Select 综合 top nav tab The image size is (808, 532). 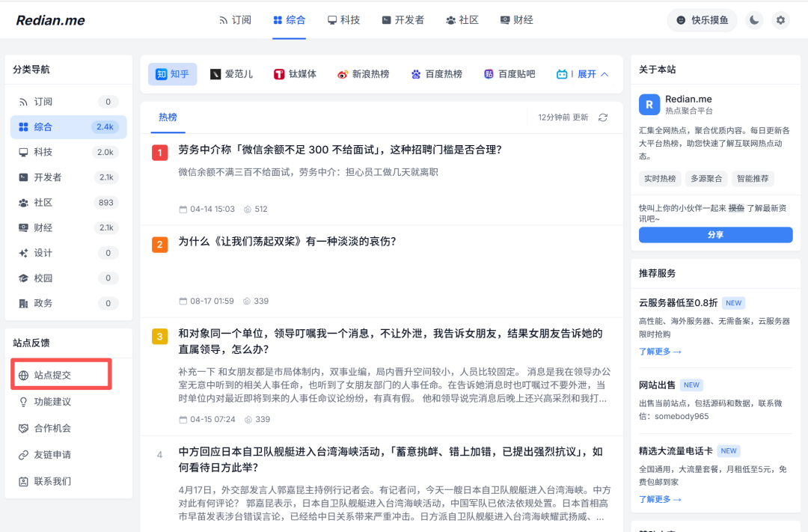[289, 20]
